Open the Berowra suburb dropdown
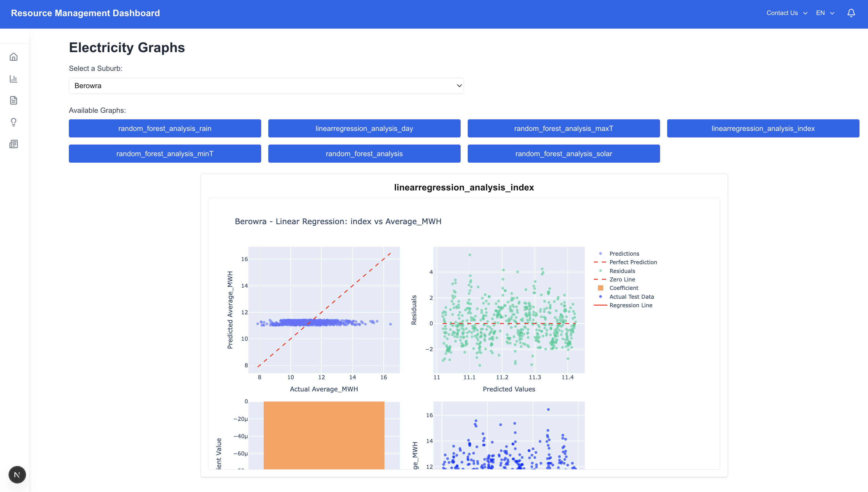 (x=266, y=86)
